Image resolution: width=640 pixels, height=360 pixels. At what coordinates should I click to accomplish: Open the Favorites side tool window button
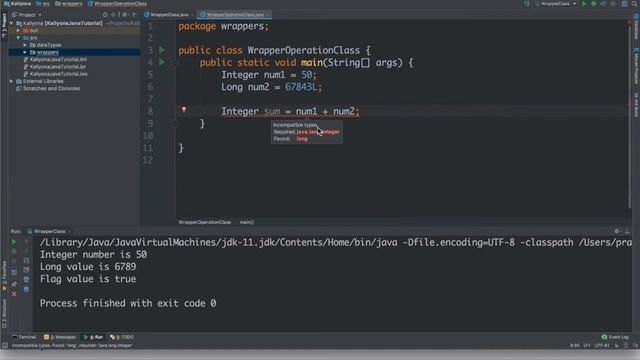coord(4,277)
